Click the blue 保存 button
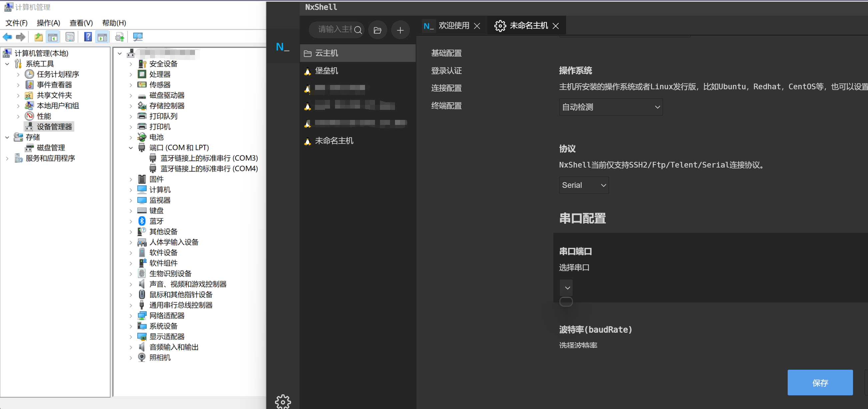 820,382
